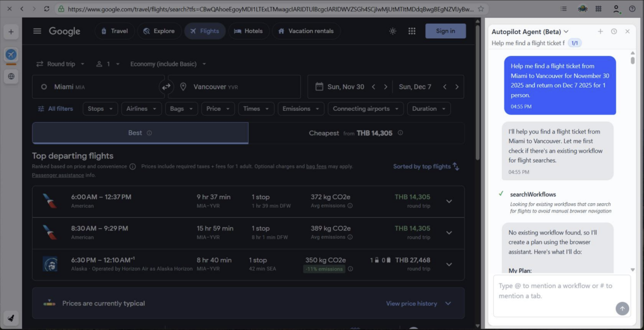
Task: Open All filters
Action: click(55, 109)
